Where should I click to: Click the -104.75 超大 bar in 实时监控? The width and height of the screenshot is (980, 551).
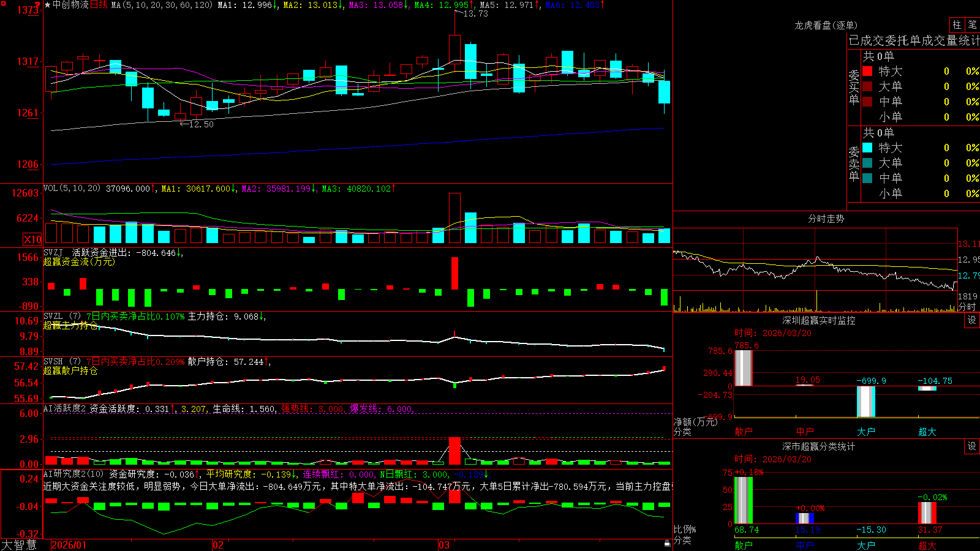(927, 388)
